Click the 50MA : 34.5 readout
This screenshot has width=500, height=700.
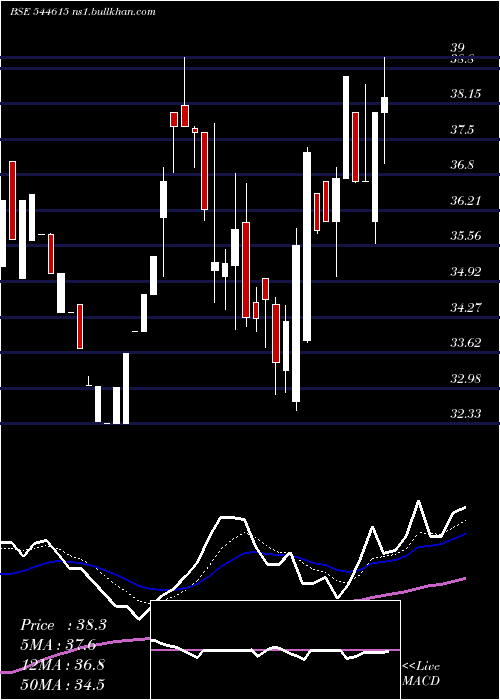pos(62,684)
